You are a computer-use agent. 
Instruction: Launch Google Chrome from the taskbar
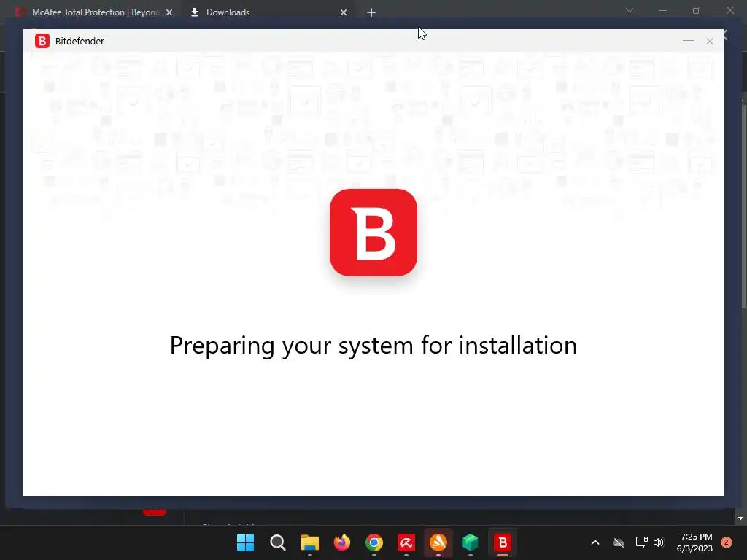pos(374,542)
